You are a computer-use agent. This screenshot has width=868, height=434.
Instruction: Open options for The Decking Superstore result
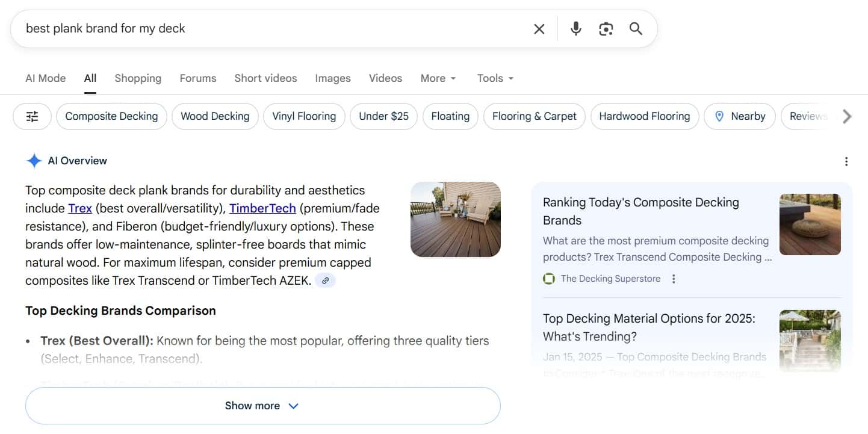(x=674, y=279)
